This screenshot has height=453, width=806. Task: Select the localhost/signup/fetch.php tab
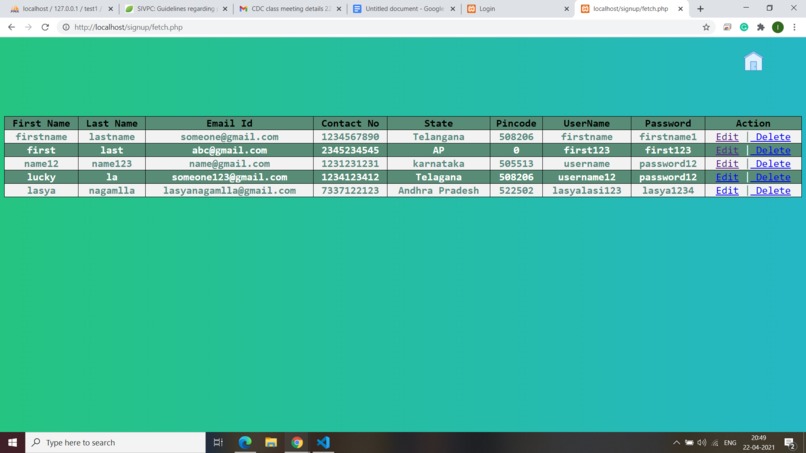(x=631, y=9)
